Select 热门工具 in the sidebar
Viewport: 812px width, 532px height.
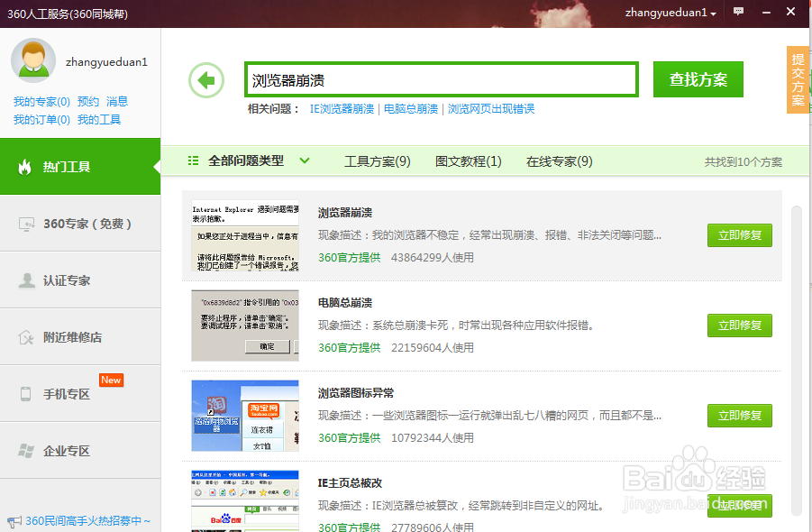tap(80, 166)
